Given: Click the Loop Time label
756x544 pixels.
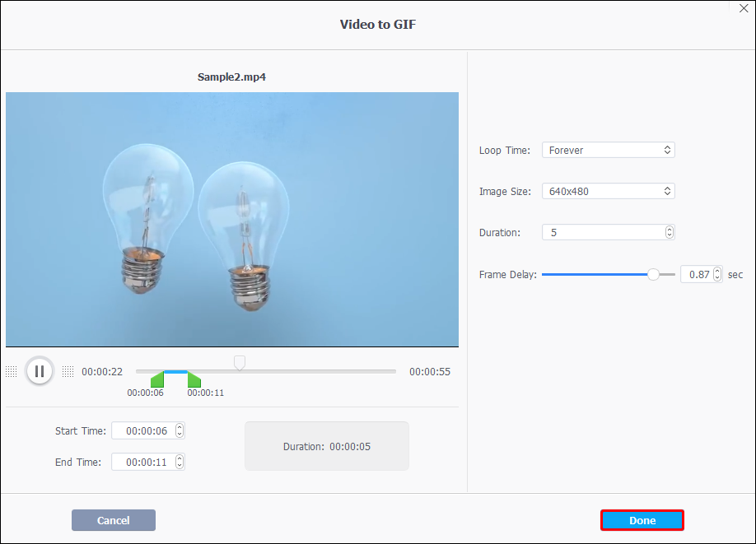Looking at the screenshot, I should pyautogui.click(x=504, y=151).
